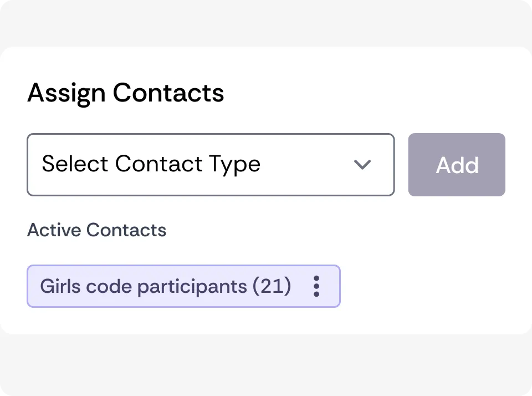The image size is (532, 396).
Task: Expand the Select Contact Type dropdown
Action: coord(211,165)
